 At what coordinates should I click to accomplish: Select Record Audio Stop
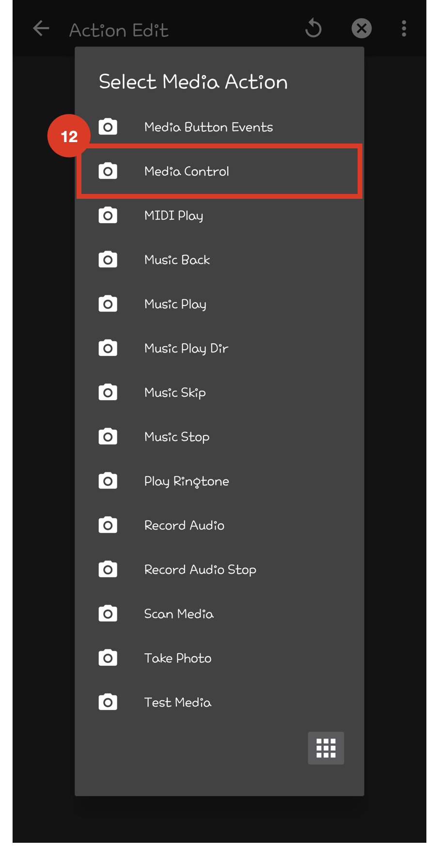(200, 570)
